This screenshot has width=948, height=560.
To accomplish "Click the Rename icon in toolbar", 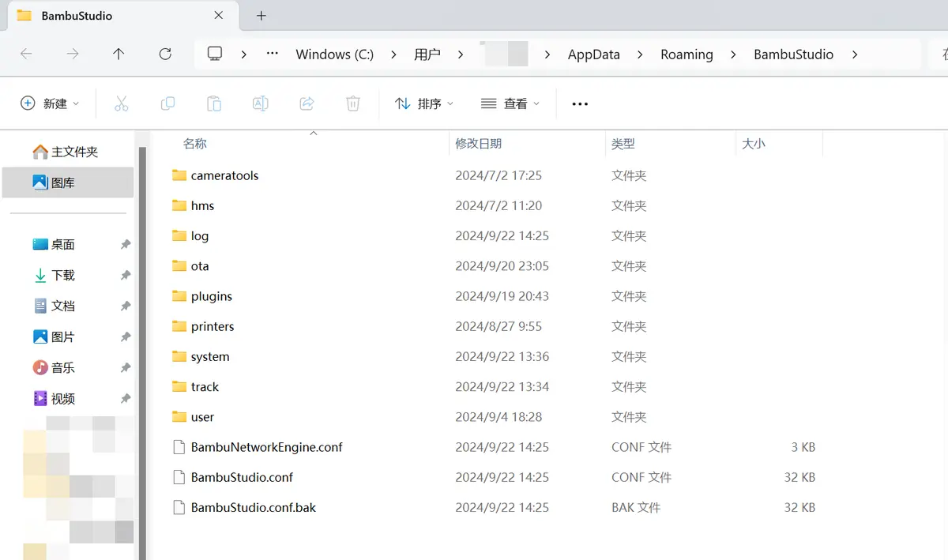I will pyautogui.click(x=260, y=103).
